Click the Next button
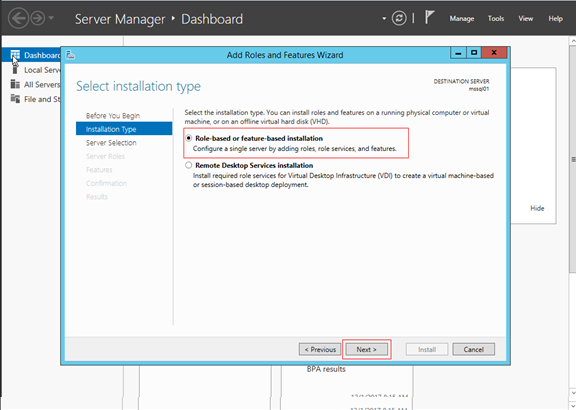 pos(366,349)
